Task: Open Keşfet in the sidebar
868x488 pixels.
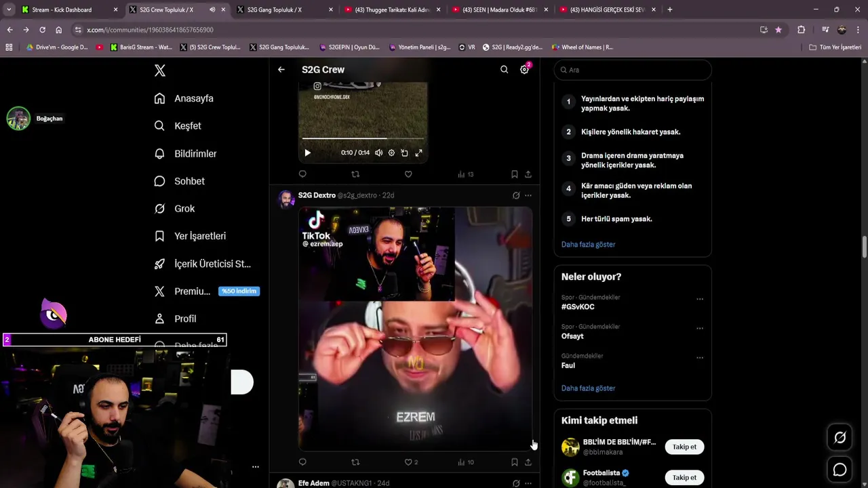Action: pos(178,126)
